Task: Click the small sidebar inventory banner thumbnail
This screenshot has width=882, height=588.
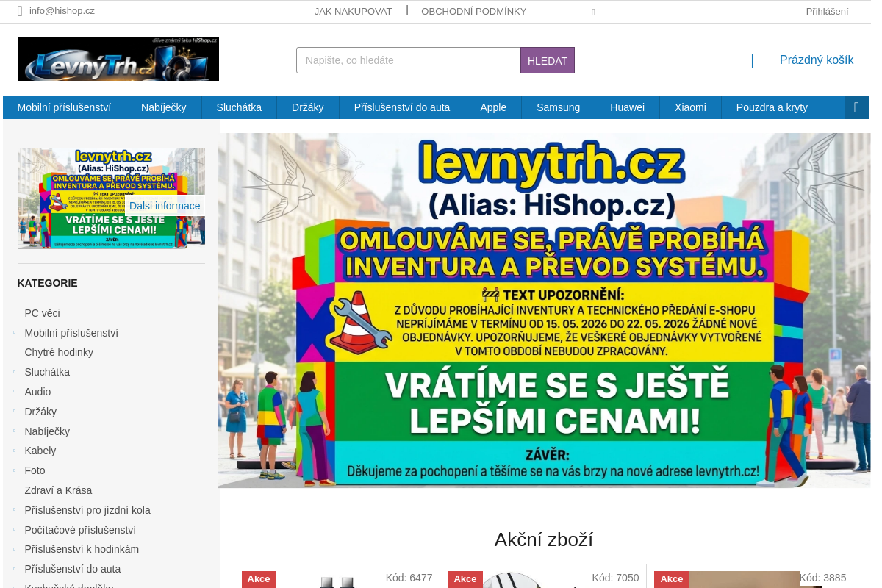Action: coord(111,198)
